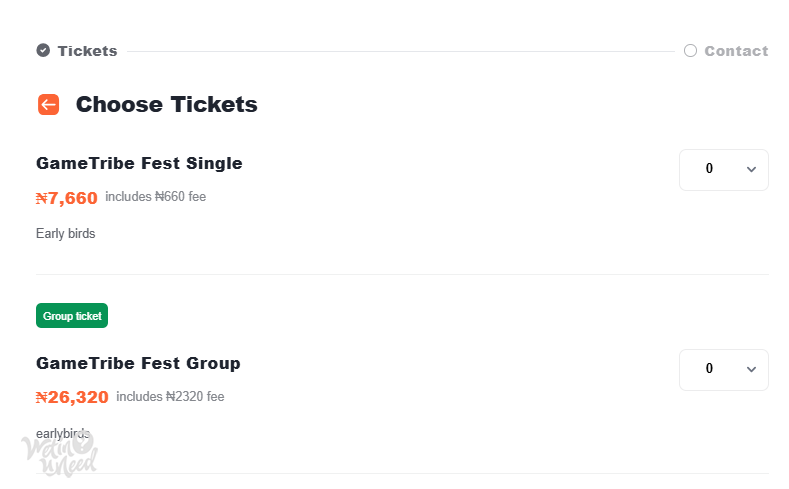Click the orange back arrow icon

48,105
